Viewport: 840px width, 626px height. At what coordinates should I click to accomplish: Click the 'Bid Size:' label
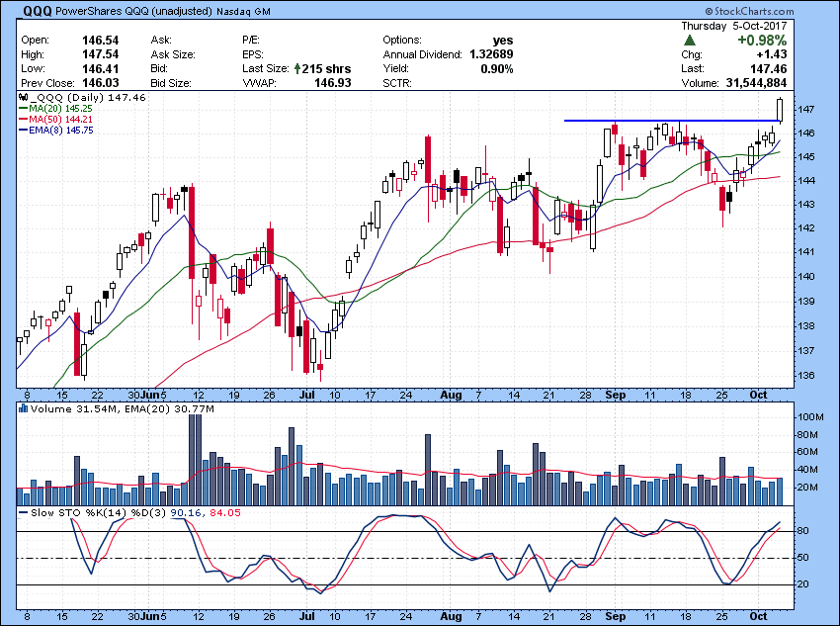[x=170, y=83]
